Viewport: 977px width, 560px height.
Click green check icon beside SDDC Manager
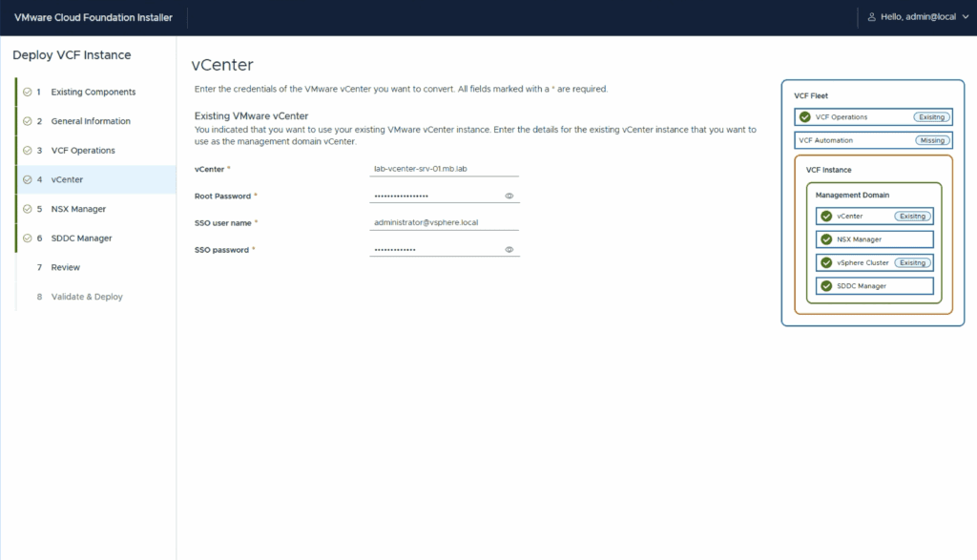tap(826, 285)
